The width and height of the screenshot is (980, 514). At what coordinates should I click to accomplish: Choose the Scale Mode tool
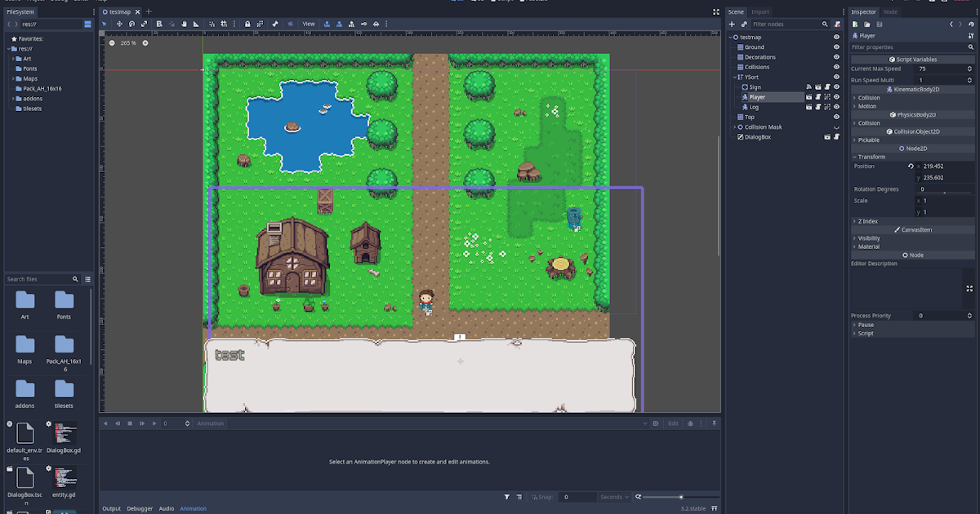tap(143, 24)
